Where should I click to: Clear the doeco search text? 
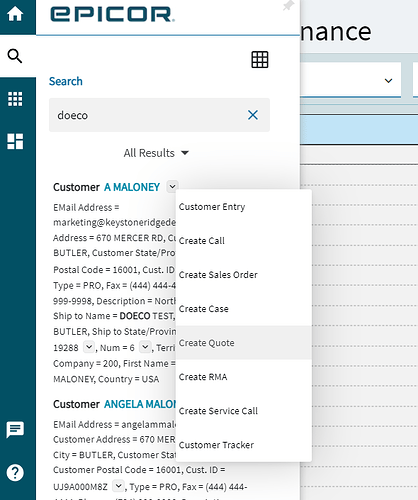click(253, 115)
